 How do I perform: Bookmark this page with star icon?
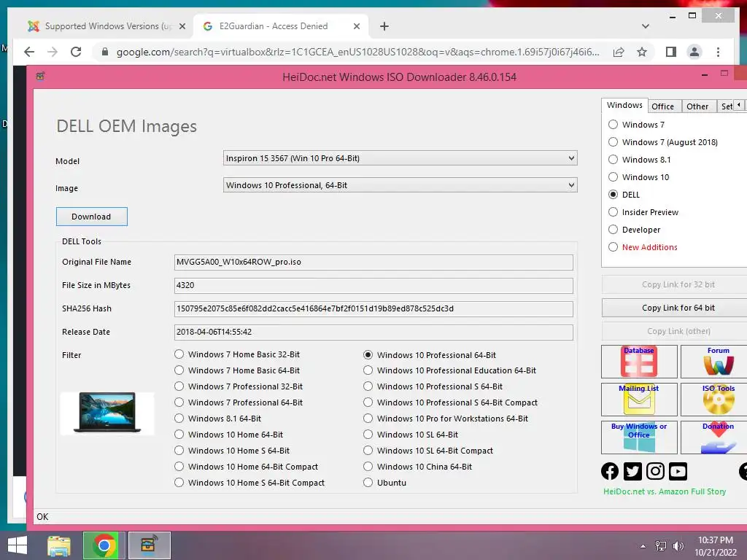coord(642,52)
